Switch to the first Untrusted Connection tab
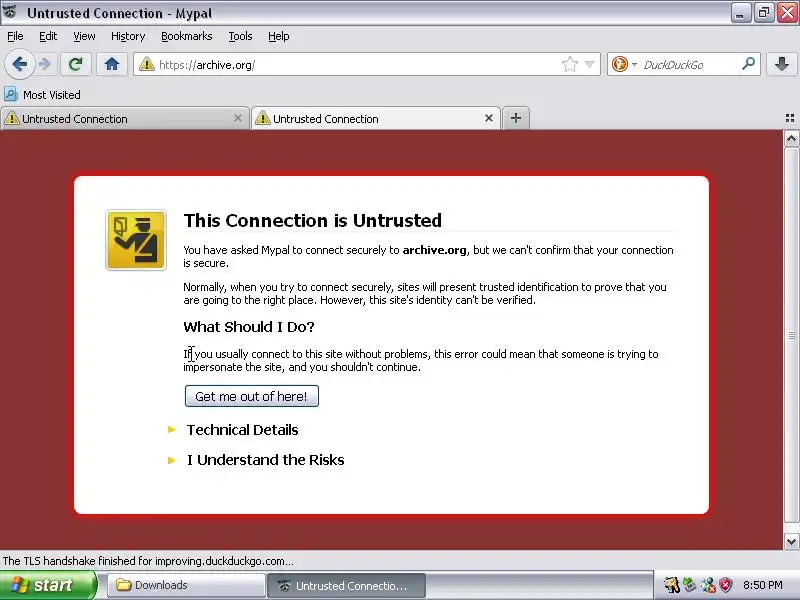 [122, 119]
